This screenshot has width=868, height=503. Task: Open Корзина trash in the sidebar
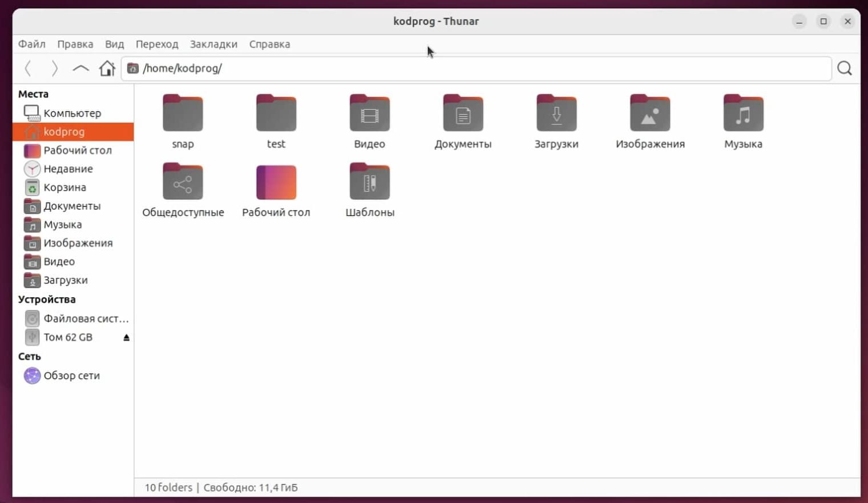coord(73,188)
